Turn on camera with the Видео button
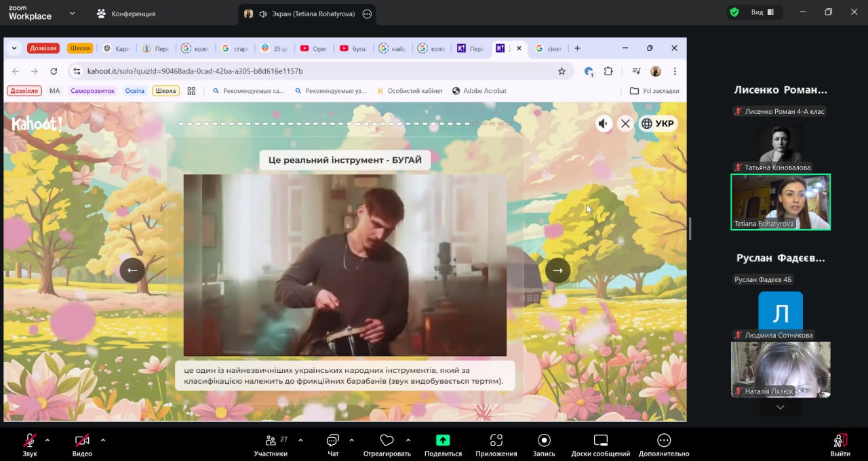This screenshot has height=461, width=868. click(x=82, y=440)
